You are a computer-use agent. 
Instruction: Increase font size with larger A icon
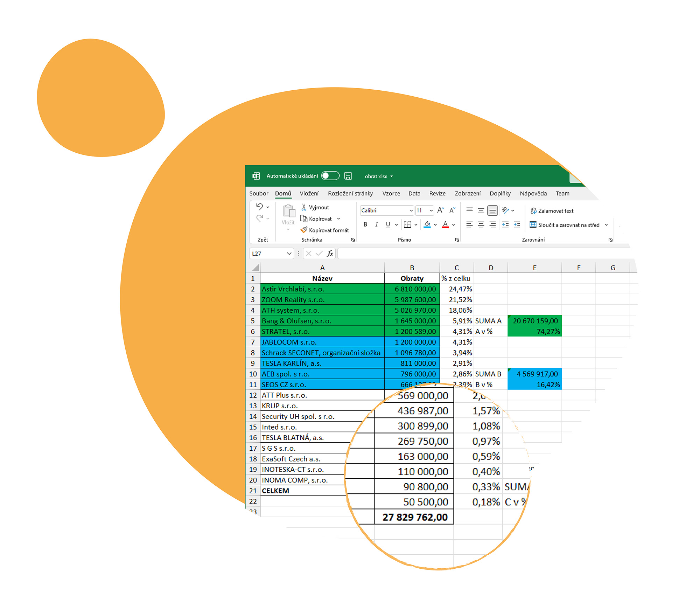[441, 210]
